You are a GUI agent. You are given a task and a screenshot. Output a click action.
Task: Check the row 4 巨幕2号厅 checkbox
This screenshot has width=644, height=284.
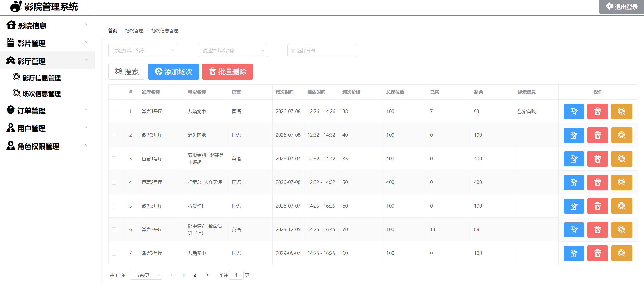click(114, 182)
